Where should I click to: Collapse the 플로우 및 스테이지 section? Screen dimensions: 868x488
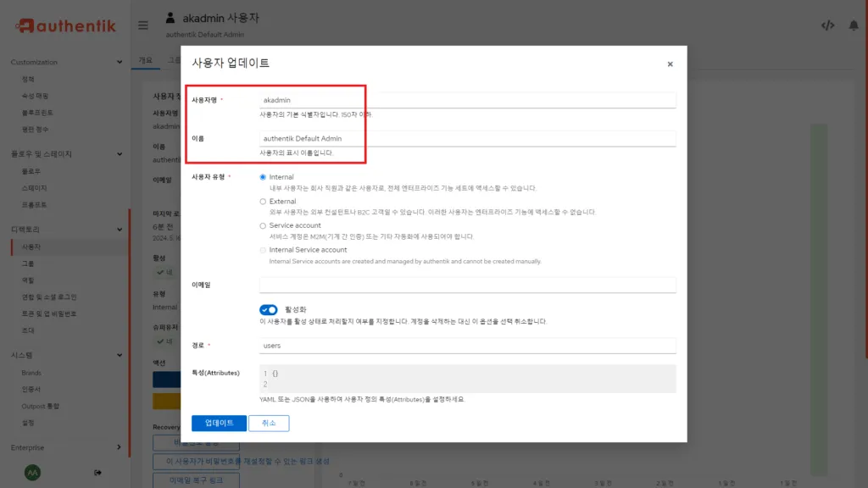click(119, 154)
